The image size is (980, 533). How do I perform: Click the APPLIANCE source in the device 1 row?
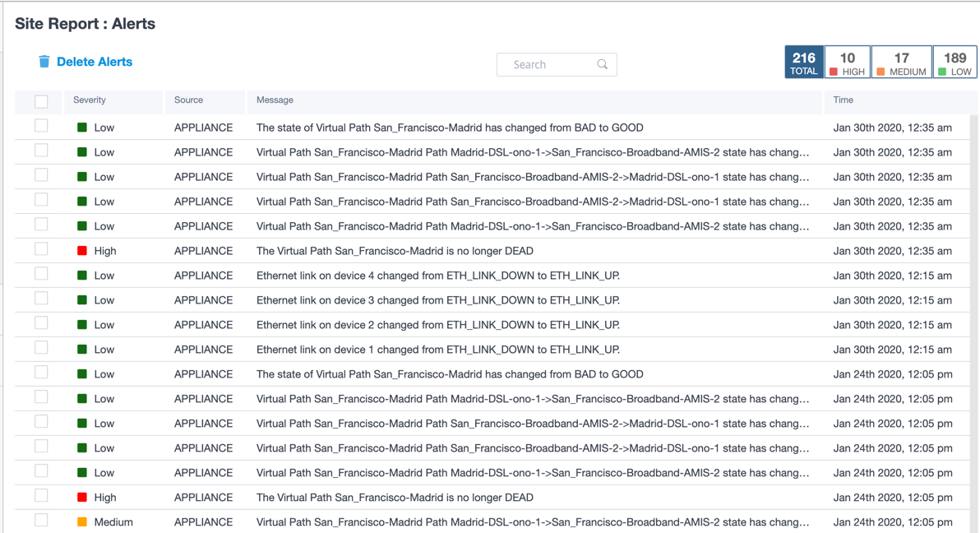[x=203, y=350]
